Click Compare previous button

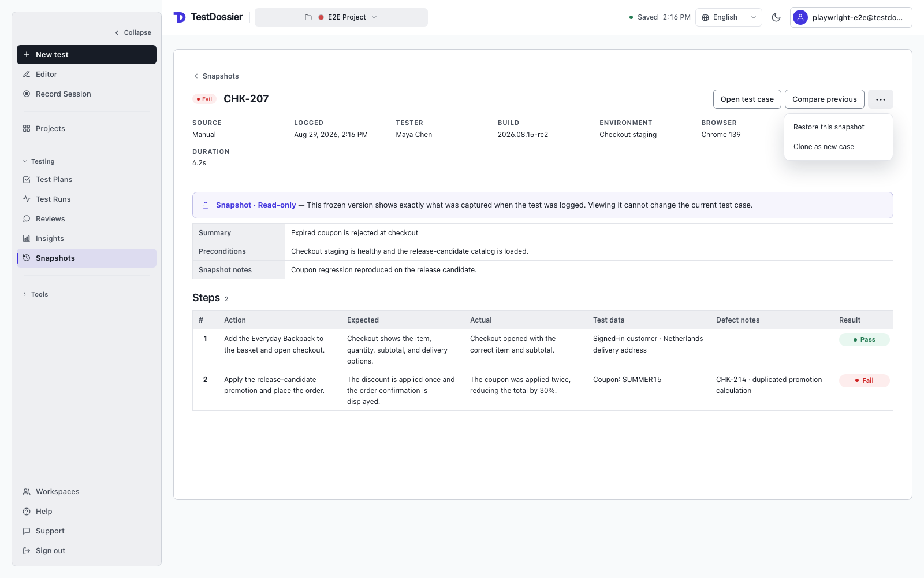[825, 99]
